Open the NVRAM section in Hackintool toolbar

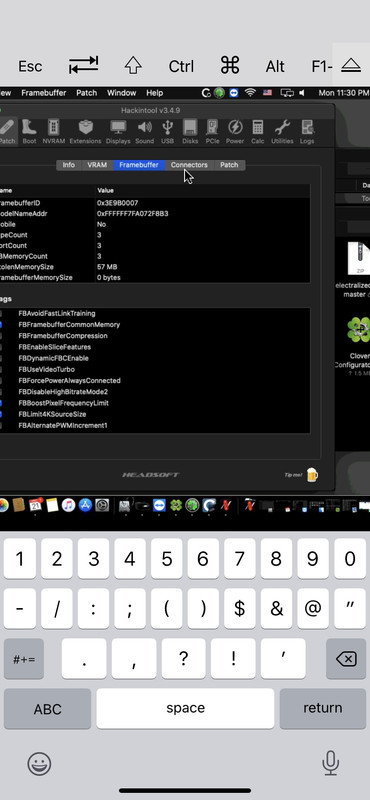click(x=54, y=132)
